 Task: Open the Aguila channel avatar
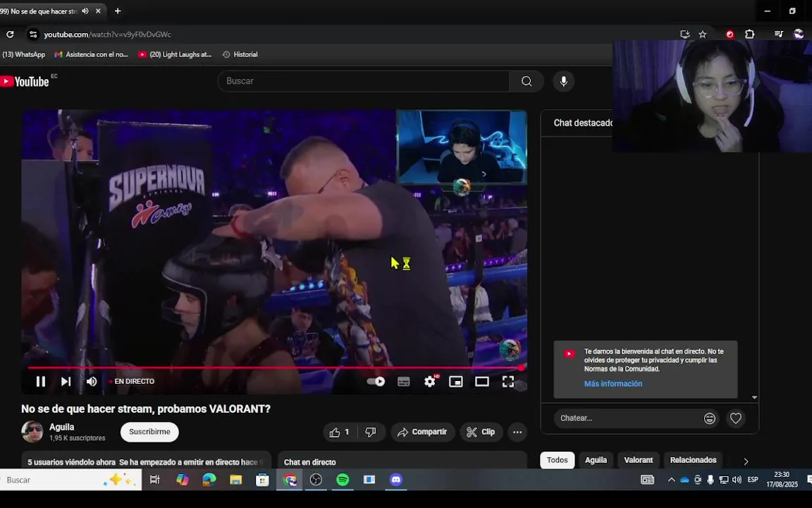coord(32,431)
